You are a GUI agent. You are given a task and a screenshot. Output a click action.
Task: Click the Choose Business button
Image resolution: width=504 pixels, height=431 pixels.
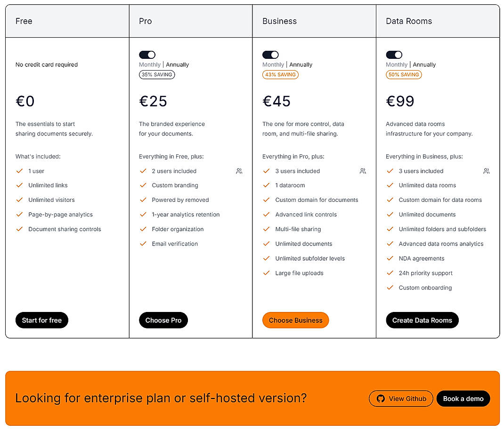[x=295, y=320]
